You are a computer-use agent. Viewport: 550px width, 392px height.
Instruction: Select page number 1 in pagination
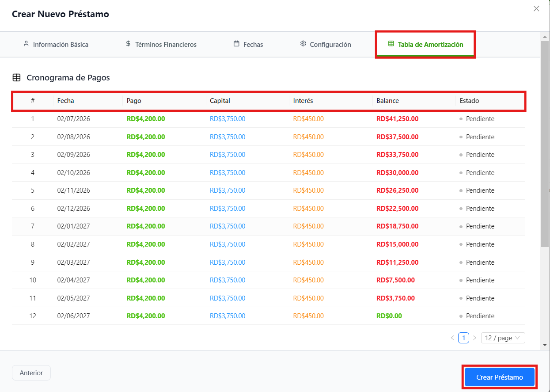coord(463,338)
